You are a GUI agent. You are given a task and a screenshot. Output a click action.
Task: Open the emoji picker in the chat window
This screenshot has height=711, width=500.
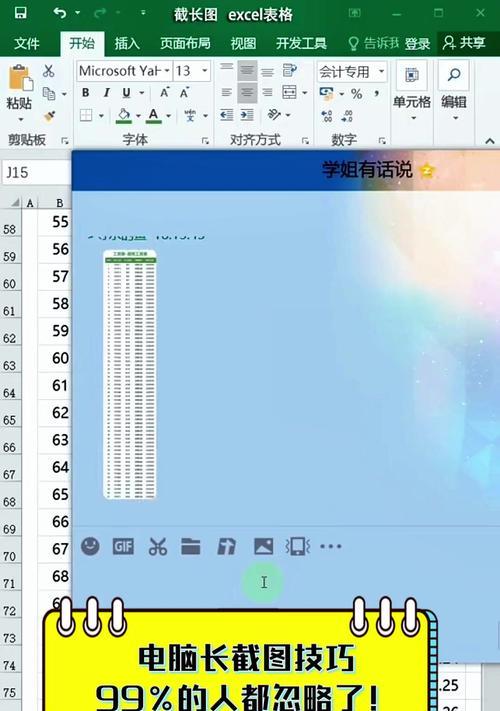[90, 546]
